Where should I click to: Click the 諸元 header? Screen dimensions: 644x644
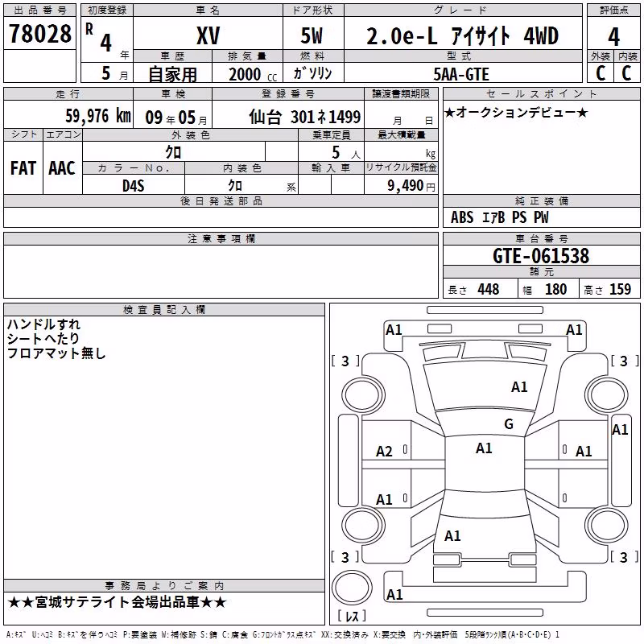[541, 271]
